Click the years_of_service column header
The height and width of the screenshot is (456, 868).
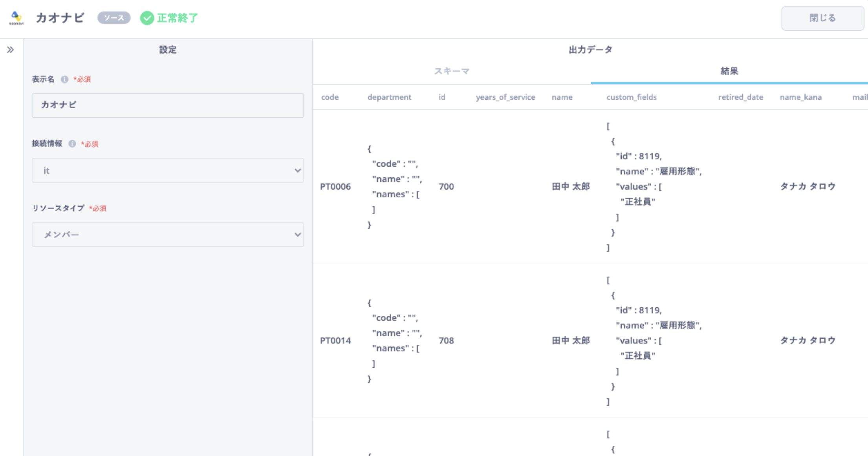click(x=505, y=97)
